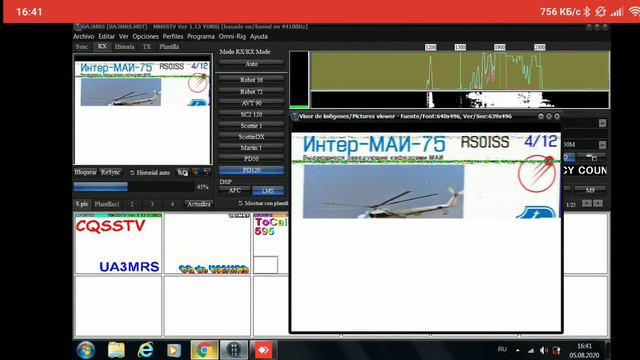This screenshot has height=360, width=640.
Task: Open the CQSSTV UA3MRS template thumbnail
Action: (x=118, y=243)
